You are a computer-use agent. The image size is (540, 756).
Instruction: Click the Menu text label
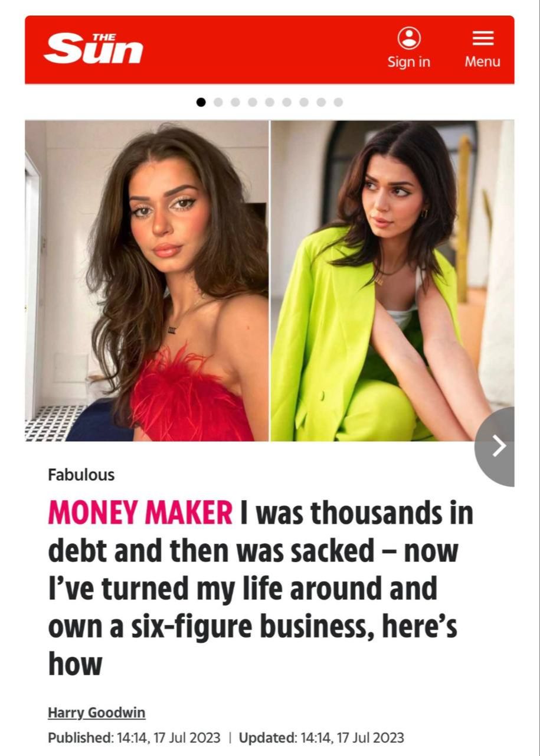(483, 62)
